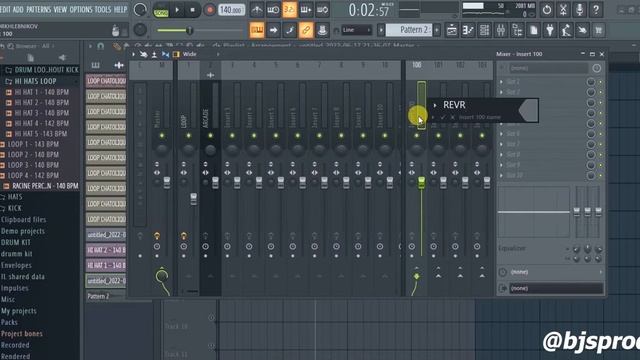This screenshot has width=640, height=360.
Task: Click the Play button in the transport
Action: click(x=177, y=10)
